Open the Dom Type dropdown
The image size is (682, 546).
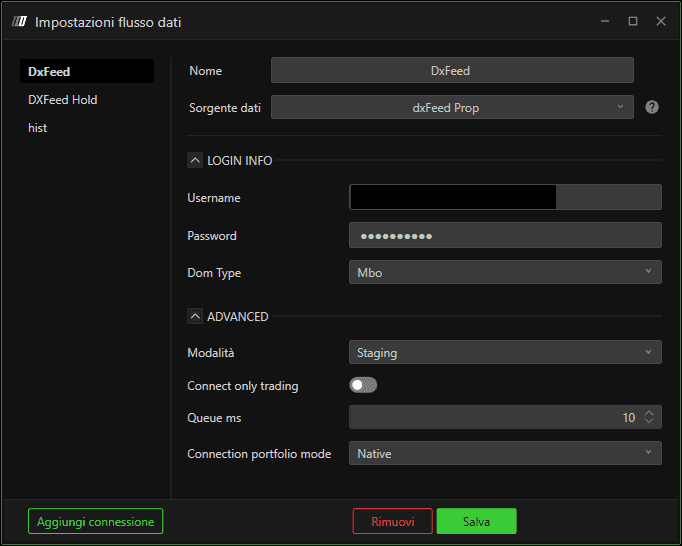[505, 272]
